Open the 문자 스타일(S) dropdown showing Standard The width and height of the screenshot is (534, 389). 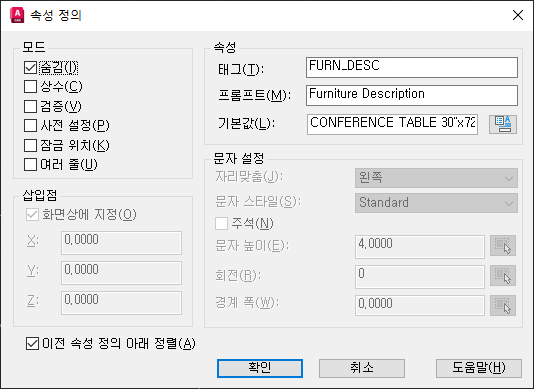(x=436, y=203)
